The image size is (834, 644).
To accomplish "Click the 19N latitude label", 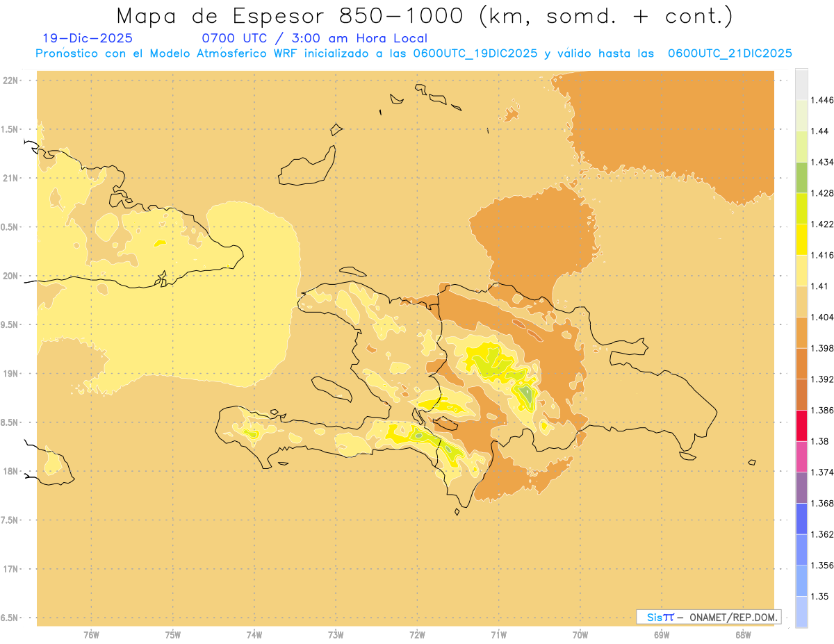I will [12, 374].
